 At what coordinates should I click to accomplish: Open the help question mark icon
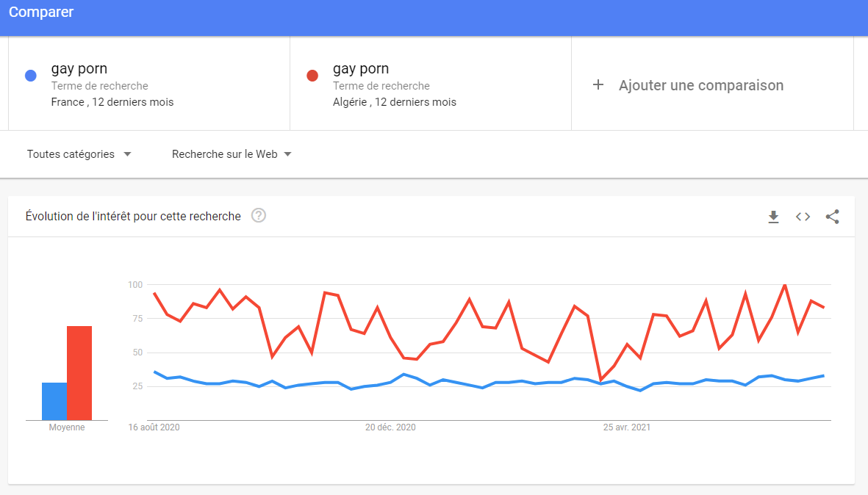point(259,216)
